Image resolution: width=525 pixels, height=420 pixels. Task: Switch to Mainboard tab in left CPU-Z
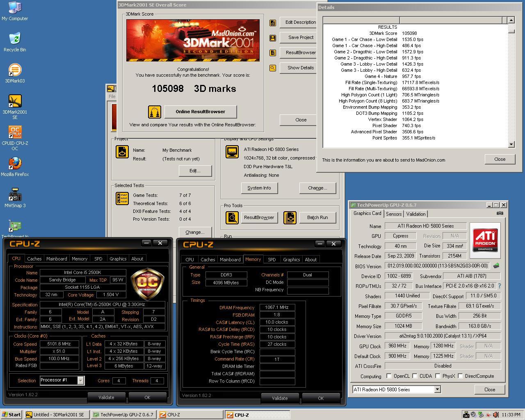57,259
